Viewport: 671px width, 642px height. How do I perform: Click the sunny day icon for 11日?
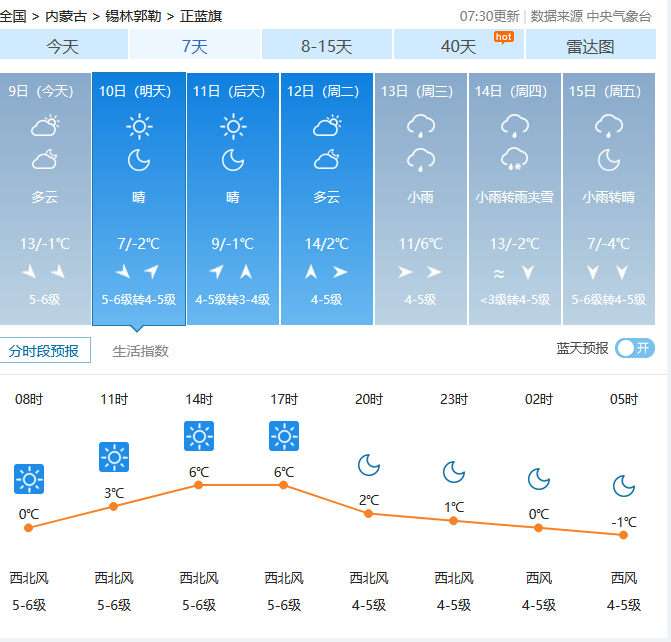point(233,126)
